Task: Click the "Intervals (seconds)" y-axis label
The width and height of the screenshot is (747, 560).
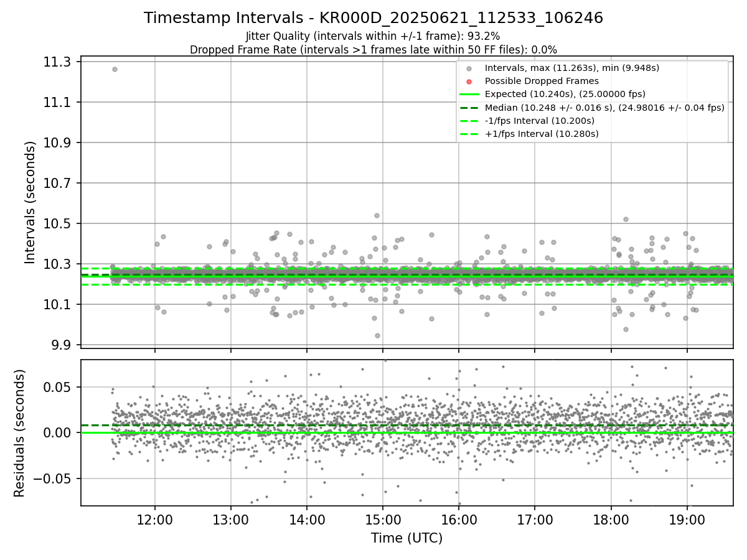Action: point(30,202)
